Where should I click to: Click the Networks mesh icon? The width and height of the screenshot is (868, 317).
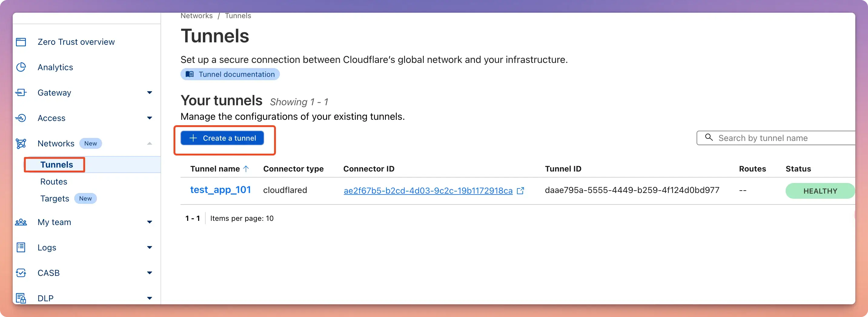(21, 143)
